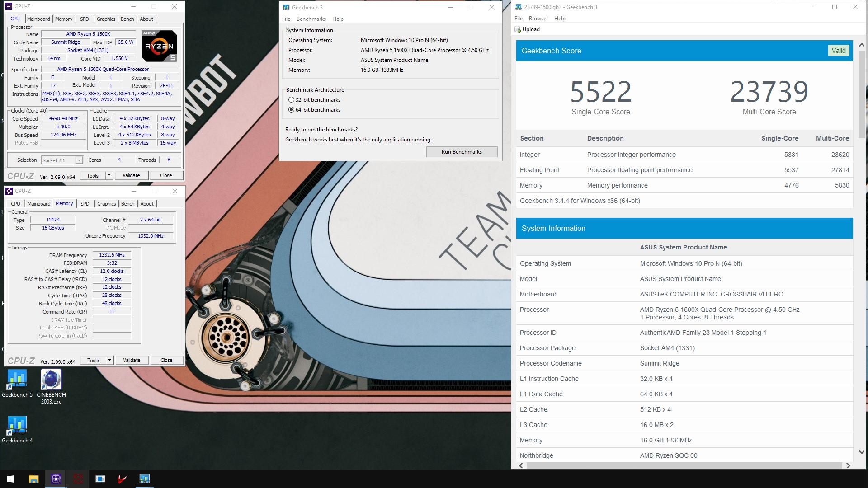Screen dimensions: 868x488
Task: Click Floating Point row in score table
Action: pos(684,170)
